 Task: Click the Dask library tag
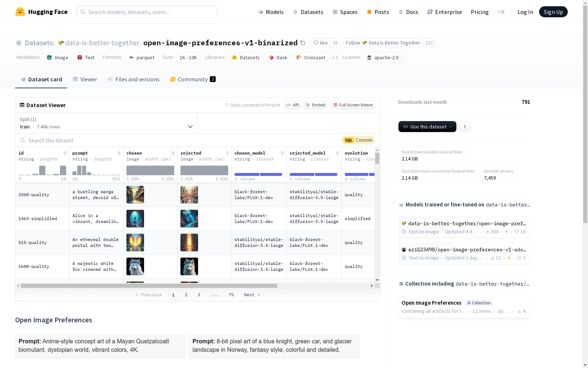278,57
